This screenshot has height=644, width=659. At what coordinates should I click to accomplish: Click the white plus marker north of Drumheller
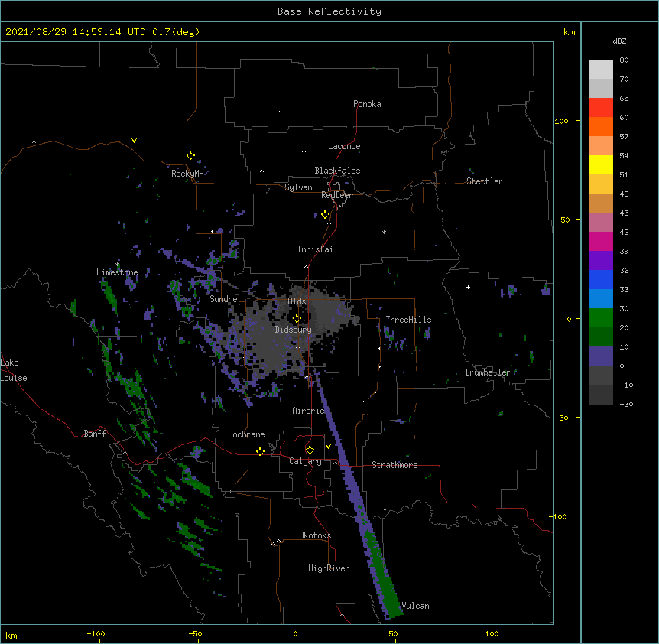(x=468, y=287)
